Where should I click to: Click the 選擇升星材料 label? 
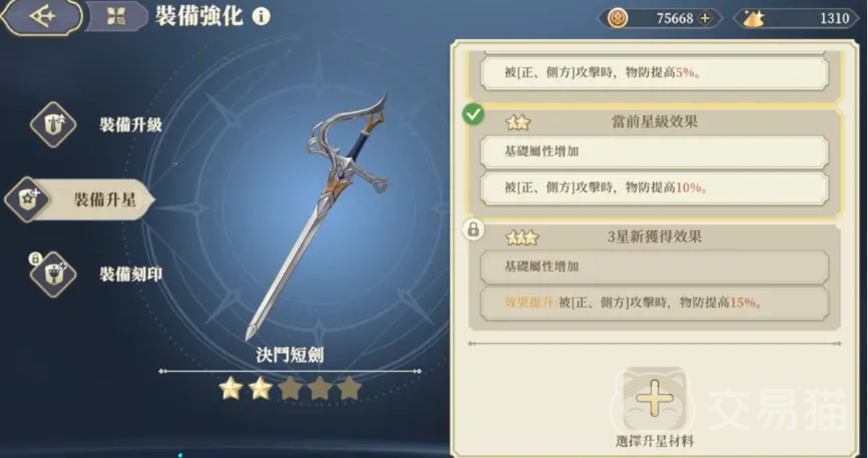click(654, 441)
